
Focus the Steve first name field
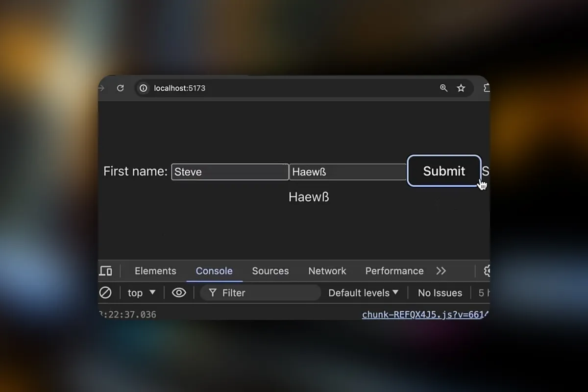tap(230, 172)
